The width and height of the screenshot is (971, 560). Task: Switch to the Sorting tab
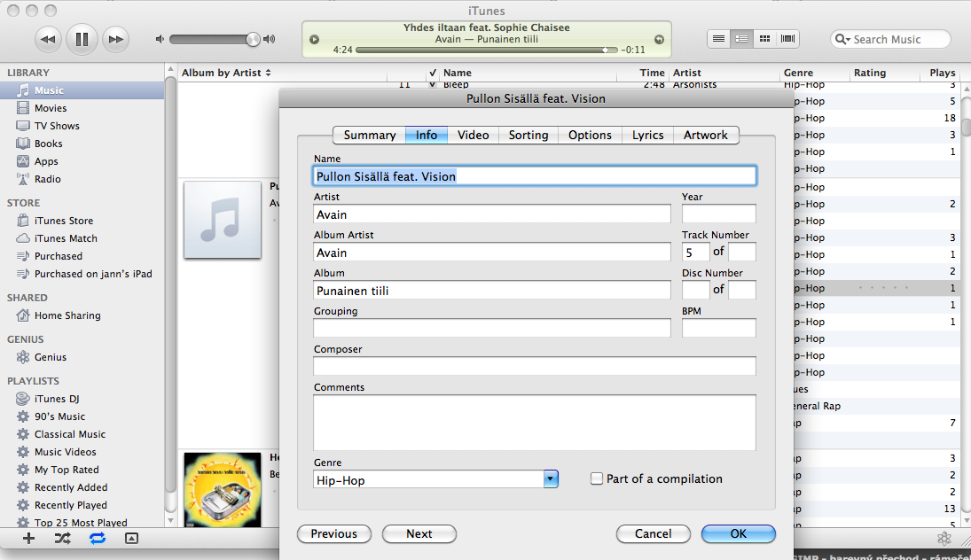[529, 135]
